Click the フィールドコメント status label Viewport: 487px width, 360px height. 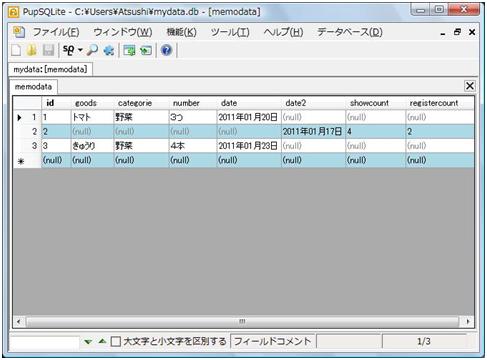pos(272,341)
